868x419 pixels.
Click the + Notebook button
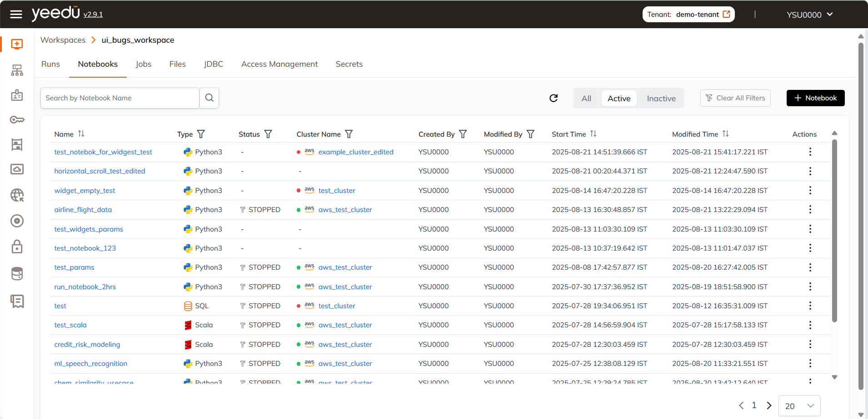[x=815, y=98]
